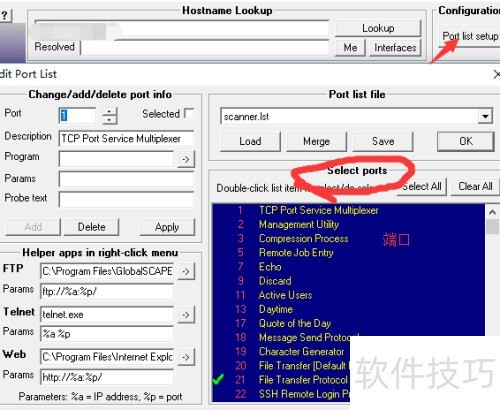Viewport: 500px width, 410px height.
Task: Increase the Port number with up arrow
Action: 109,112
